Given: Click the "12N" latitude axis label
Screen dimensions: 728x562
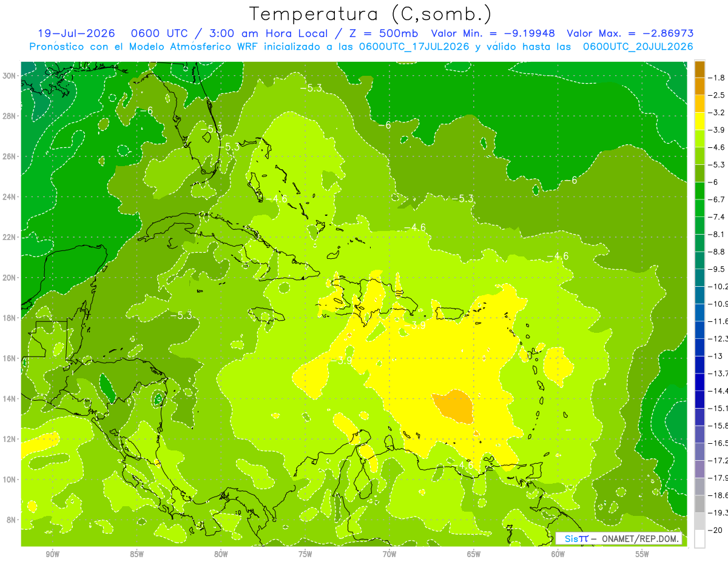Looking at the screenshot, I should tap(10, 439).
